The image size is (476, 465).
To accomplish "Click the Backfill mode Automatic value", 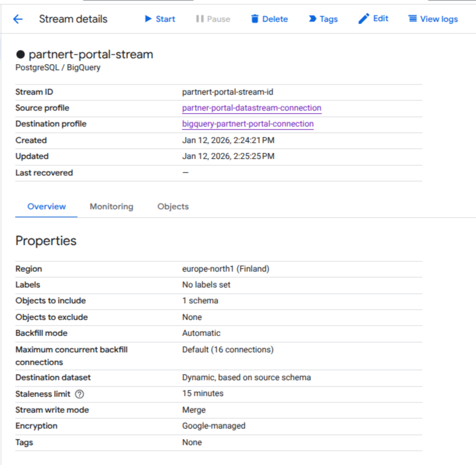I will click(201, 333).
